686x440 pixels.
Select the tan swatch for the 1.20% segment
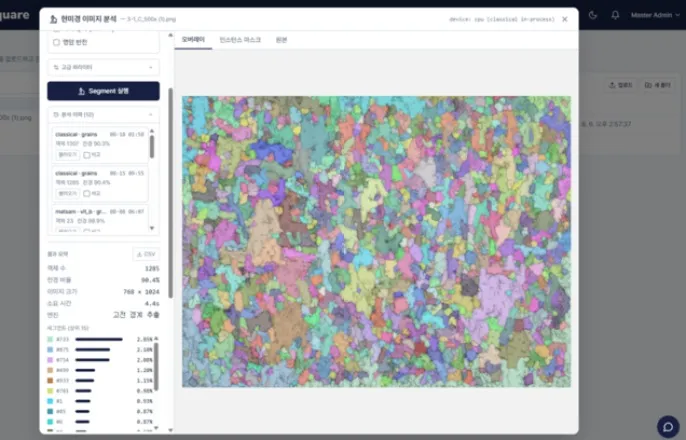point(50,370)
